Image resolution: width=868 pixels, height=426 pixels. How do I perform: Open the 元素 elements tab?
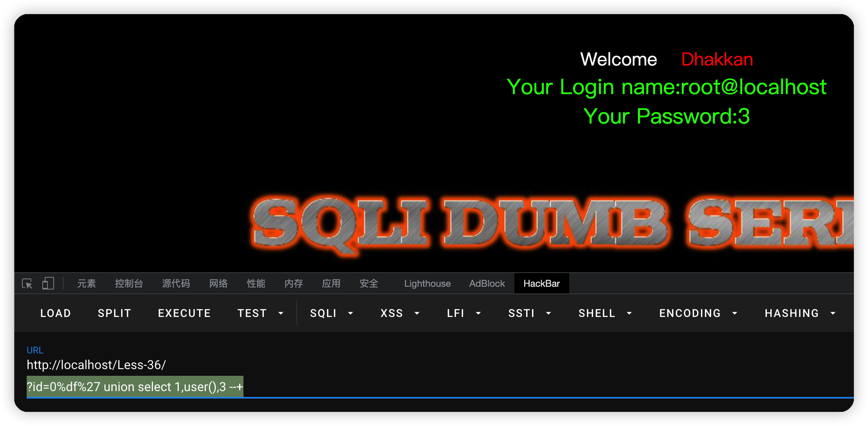click(86, 283)
